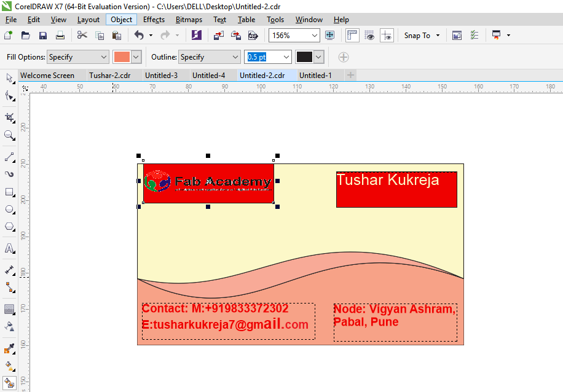The image size is (563, 392).
Task: Select the Fab Academy logo object
Action: coord(208,183)
